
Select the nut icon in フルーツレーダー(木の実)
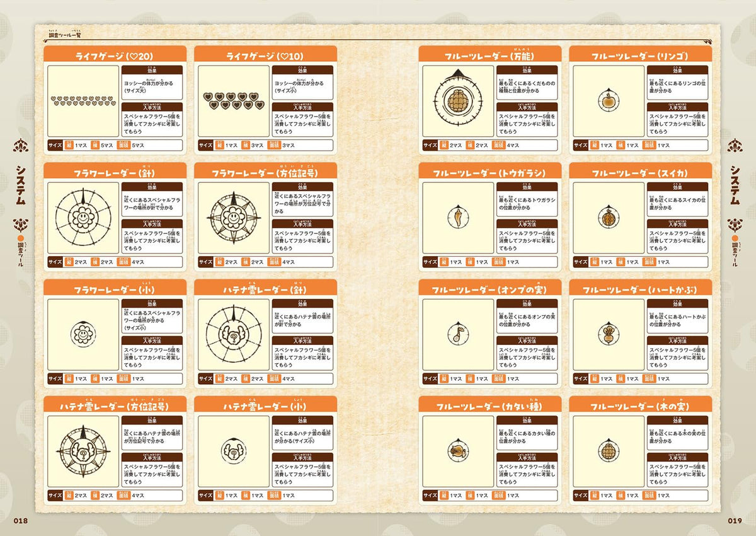coord(609,450)
